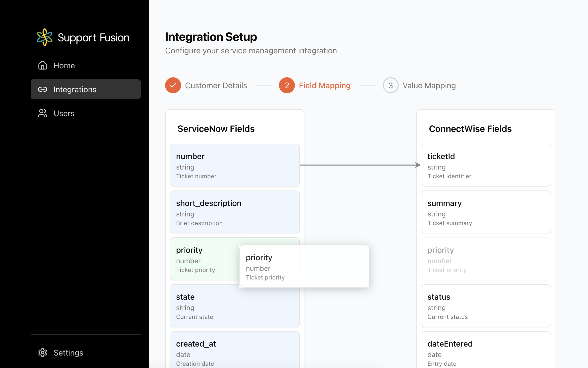Click the step 3 circle icon
The width and height of the screenshot is (588, 368).
pyautogui.click(x=390, y=85)
